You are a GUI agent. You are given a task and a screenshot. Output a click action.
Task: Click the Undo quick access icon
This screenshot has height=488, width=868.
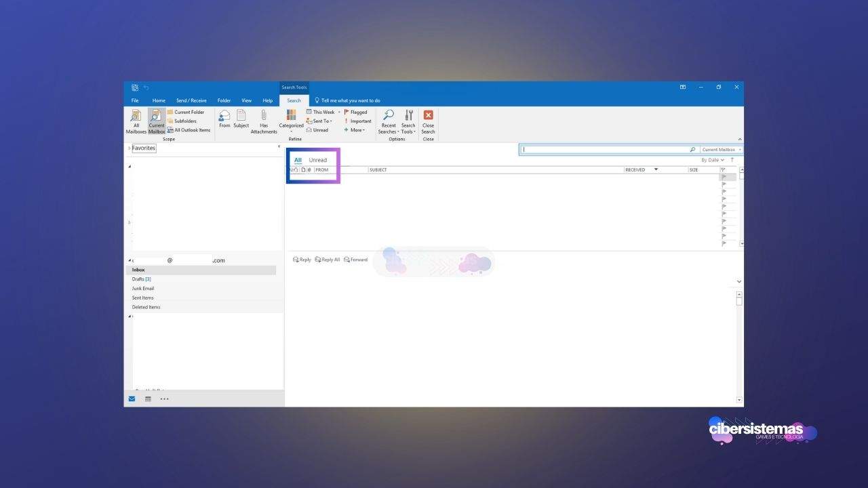point(146,87)
